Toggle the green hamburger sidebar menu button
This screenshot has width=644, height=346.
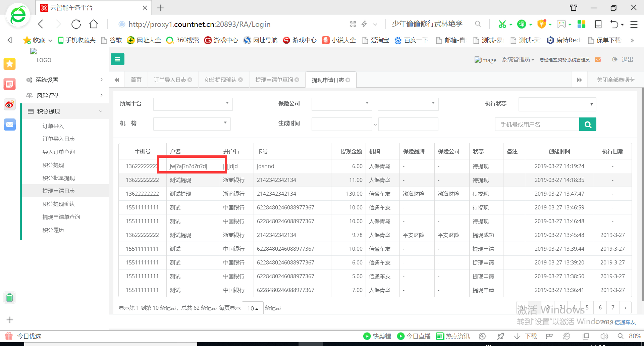pos(117,59)
